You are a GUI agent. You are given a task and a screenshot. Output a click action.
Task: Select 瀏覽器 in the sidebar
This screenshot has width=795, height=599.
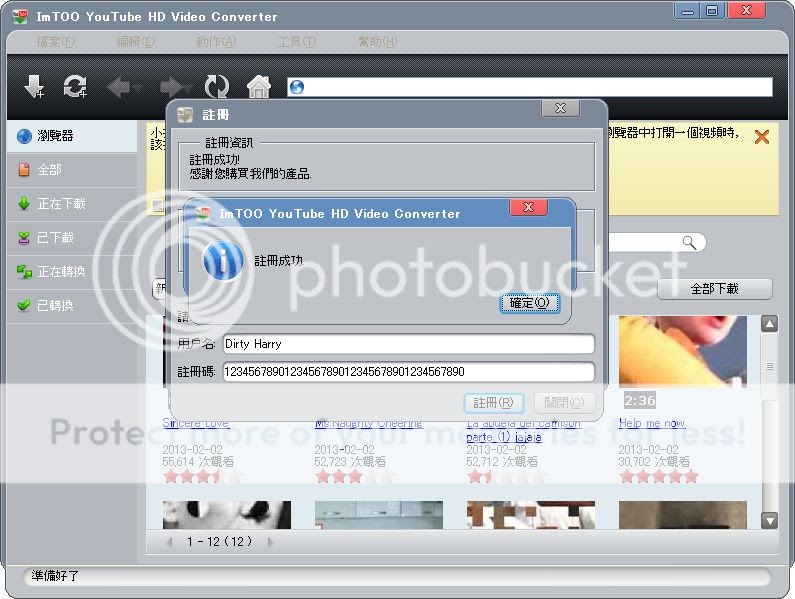point(72,136)
